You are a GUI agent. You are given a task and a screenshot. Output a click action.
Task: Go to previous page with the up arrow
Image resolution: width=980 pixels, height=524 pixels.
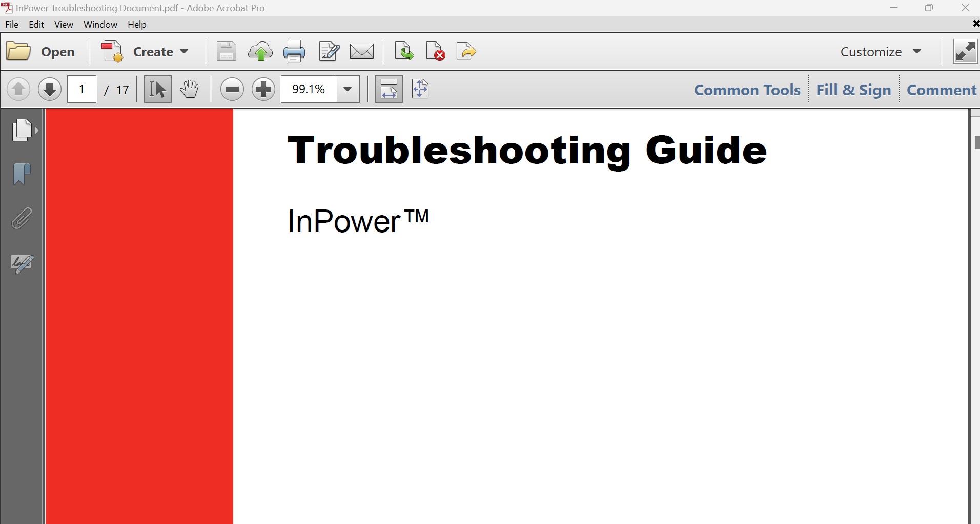point(18,90)
